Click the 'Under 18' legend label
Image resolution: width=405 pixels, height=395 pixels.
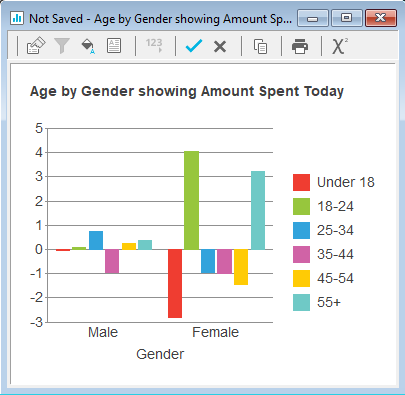[346, 182]
